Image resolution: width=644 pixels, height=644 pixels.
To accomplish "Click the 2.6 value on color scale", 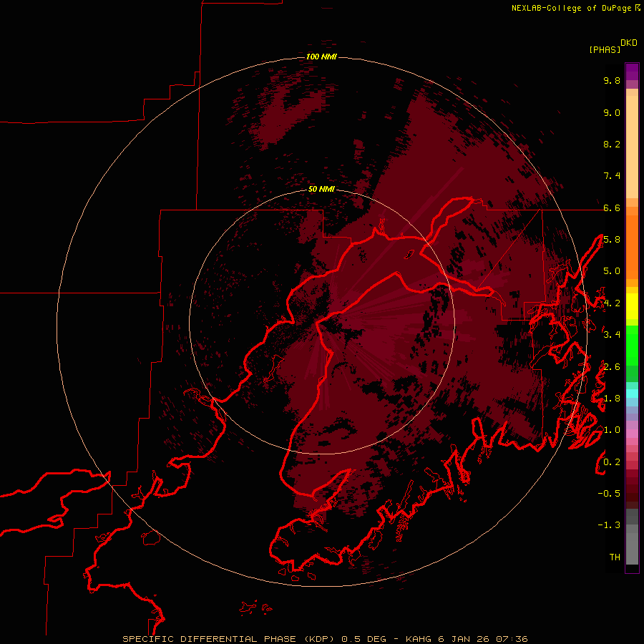I will pos(612,367).
